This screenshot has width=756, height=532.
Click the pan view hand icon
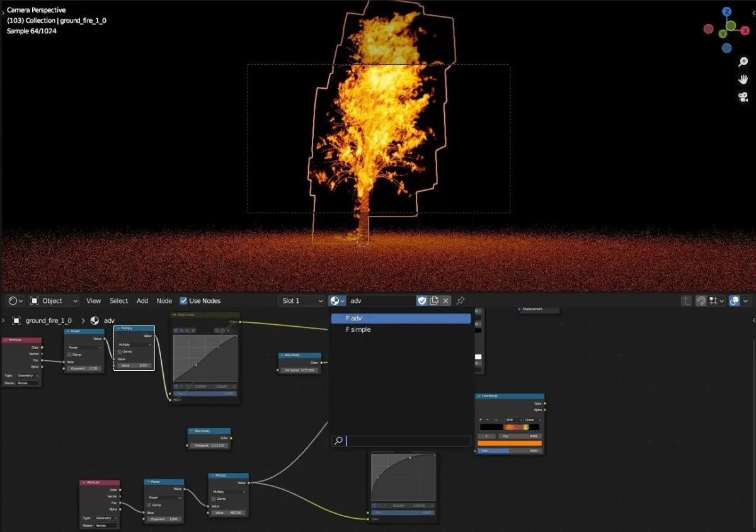(743, 79)
